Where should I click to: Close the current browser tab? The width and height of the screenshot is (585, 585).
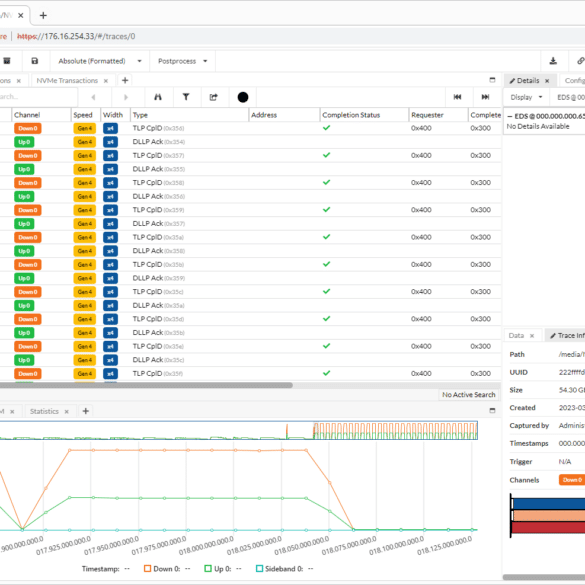[21, 15]
